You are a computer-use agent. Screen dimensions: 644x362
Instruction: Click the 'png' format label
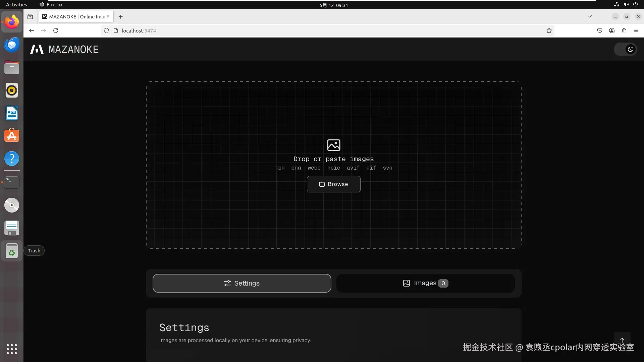[296, 168]
